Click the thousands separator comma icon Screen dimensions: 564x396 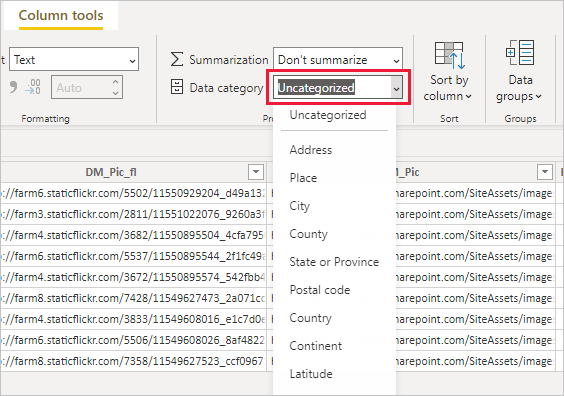(13, 87)
